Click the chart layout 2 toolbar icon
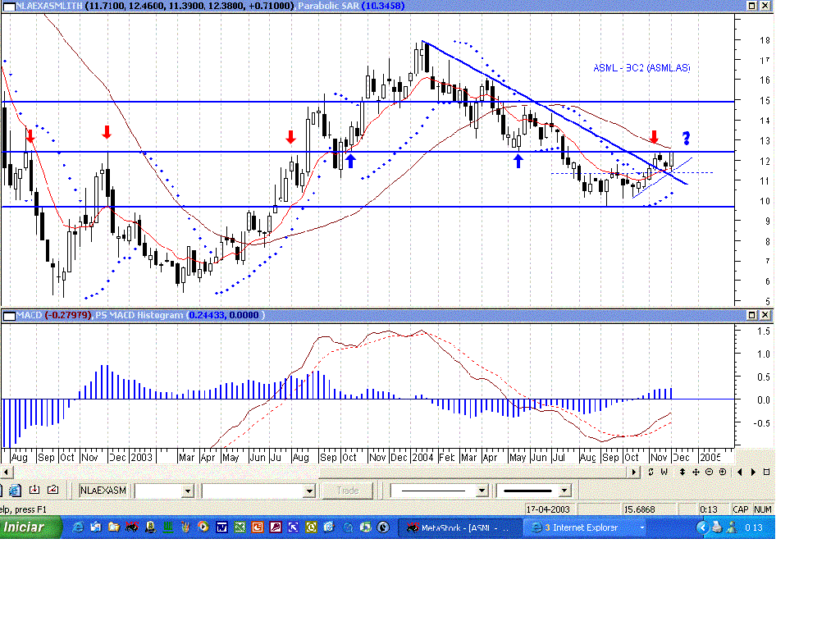 pyautogui.click(x=52, y=490)
